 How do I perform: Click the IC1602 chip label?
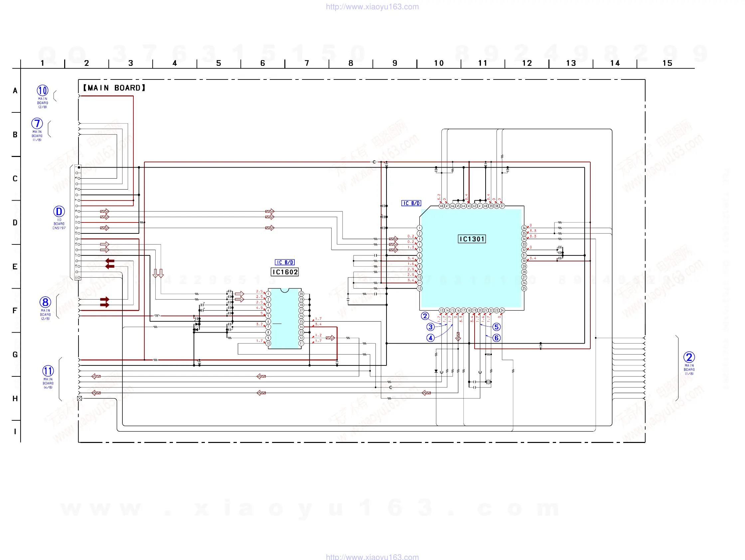point(285,272)
